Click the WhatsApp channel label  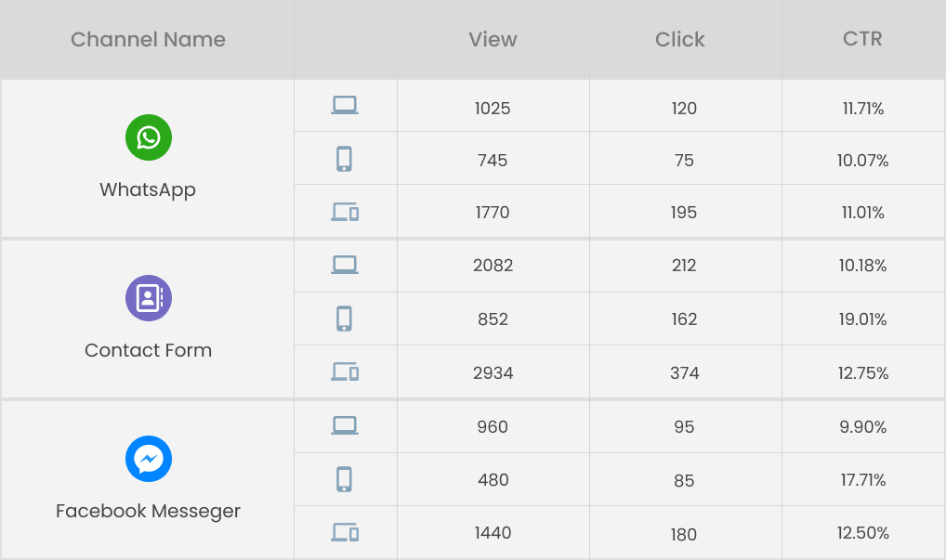(148, 189)
